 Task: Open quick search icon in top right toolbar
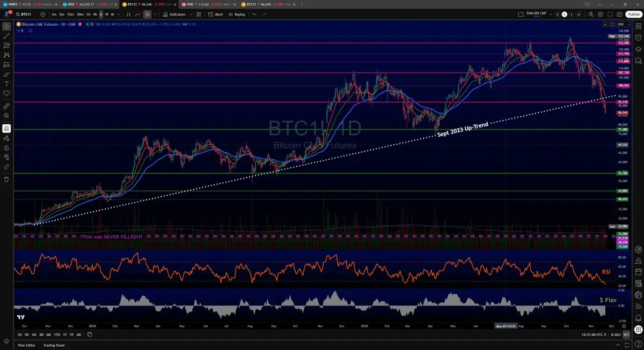tap(590, 14)
